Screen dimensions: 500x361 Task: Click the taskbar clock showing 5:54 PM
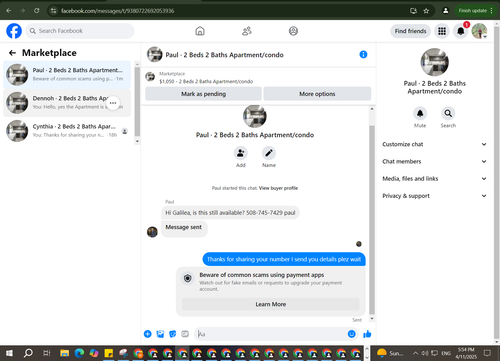(466, 353)
